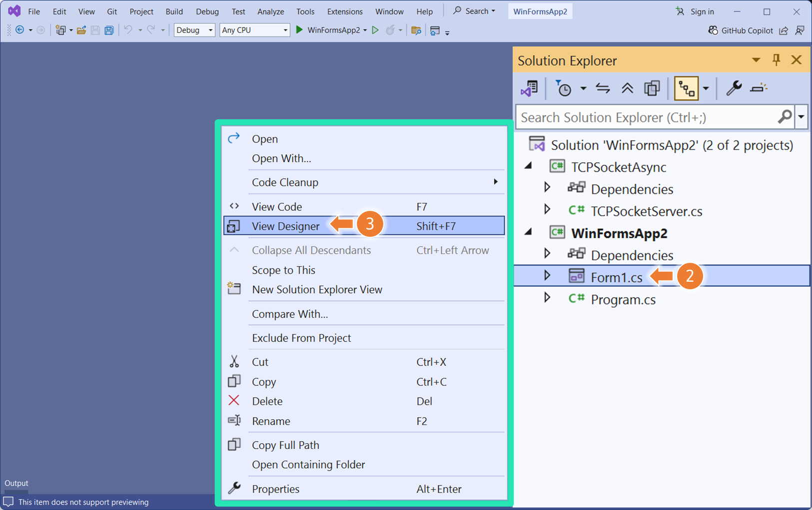812x510 pixels.
Task: Expand the Program.cs node
Action: pyautogui.click(x=547, y=298)
